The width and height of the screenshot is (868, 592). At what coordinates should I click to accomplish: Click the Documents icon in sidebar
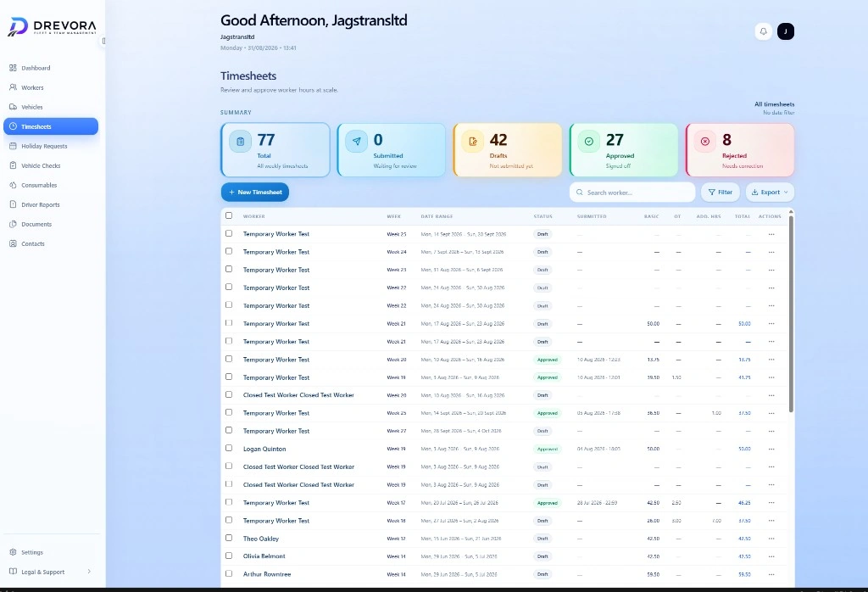click(x=13, y=224)
